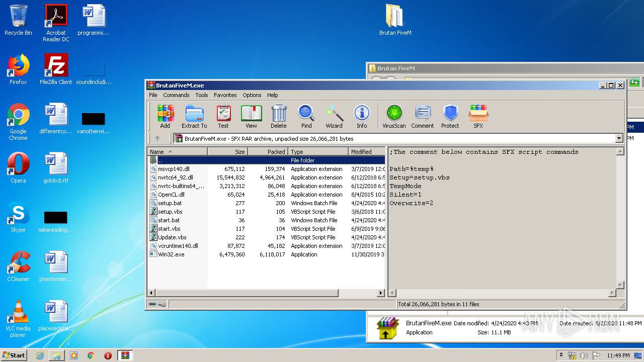Select start.bat in the file list
The image size is (644, 362).
coord(267,220)
